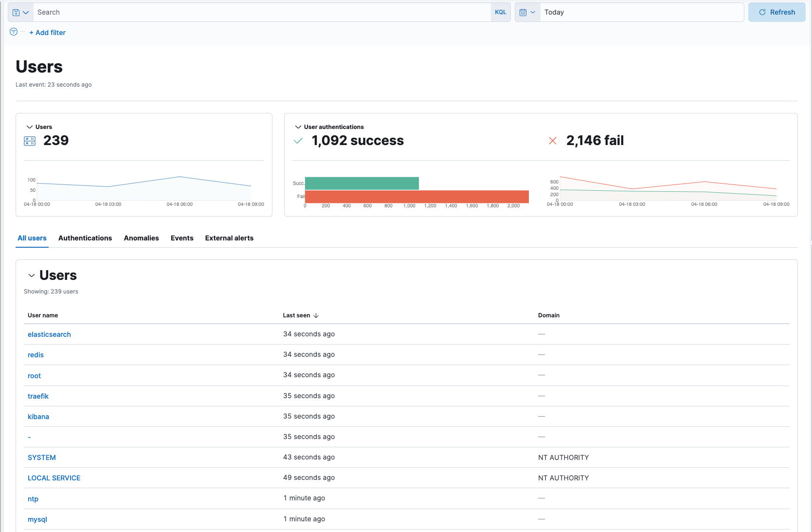The width and height of the screenshot is (812, 532).
Task: Click the KQL query language button
Action: [x=500, y=12]
